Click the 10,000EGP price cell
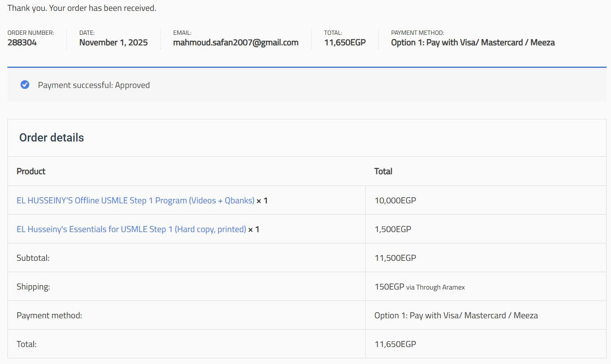Viewport: 611px width, 364px height. click(x=395, y=200)
